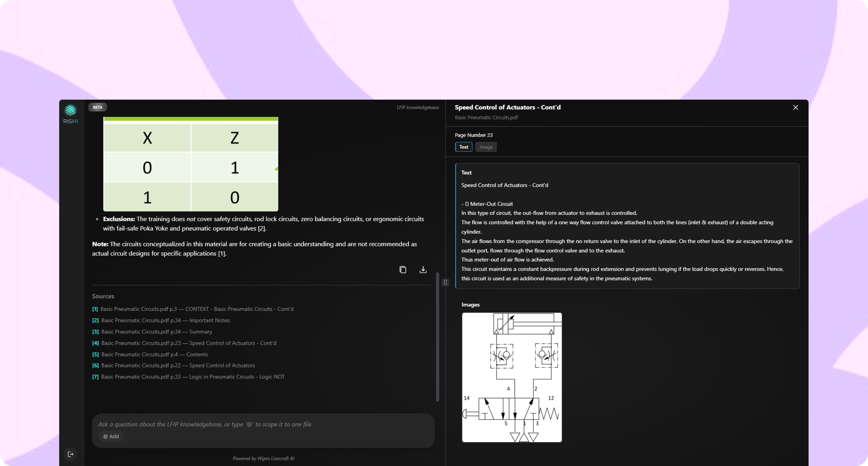The width and height of the screenshot is (868, 466).
Task: Click the LFIP knowledgebase label
Action: tap(418, 108)
